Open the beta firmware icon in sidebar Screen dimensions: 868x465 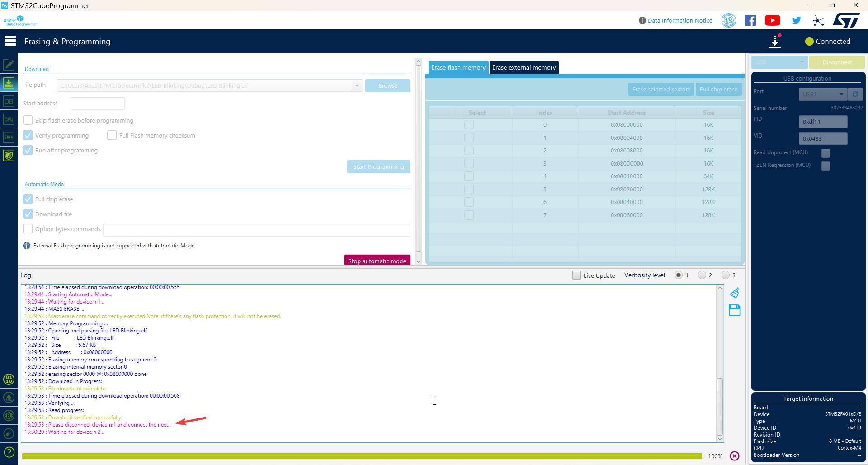click(9, 398)
